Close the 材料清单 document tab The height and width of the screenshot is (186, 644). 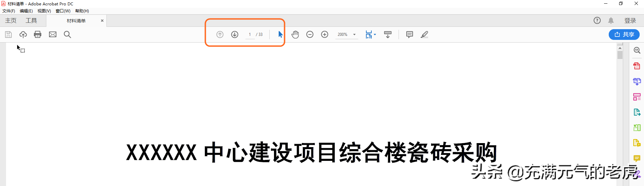(x=102, y=21)
